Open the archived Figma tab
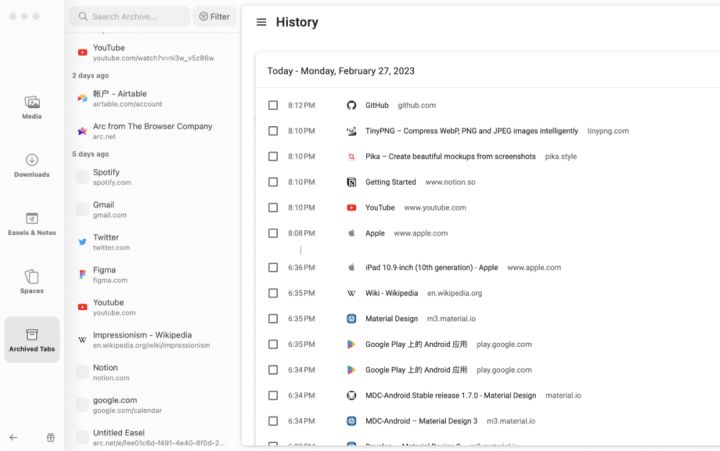 tap(153, 275)
